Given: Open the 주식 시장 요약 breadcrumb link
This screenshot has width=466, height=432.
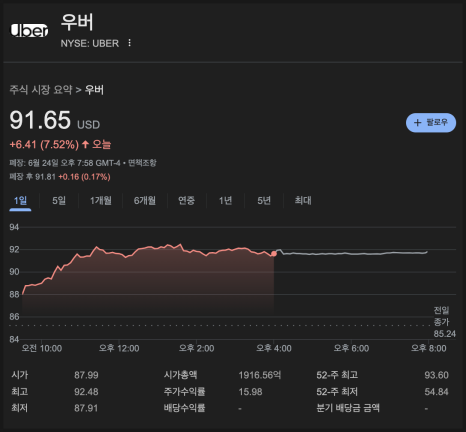Looking at the screenshot, I should [41, 90].
